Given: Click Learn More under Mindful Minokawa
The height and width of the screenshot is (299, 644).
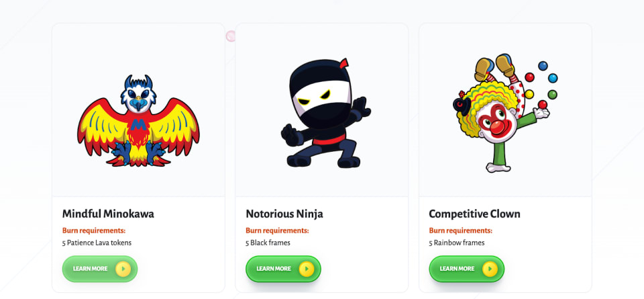Looking at the screenshot, I should click(100, 269).
